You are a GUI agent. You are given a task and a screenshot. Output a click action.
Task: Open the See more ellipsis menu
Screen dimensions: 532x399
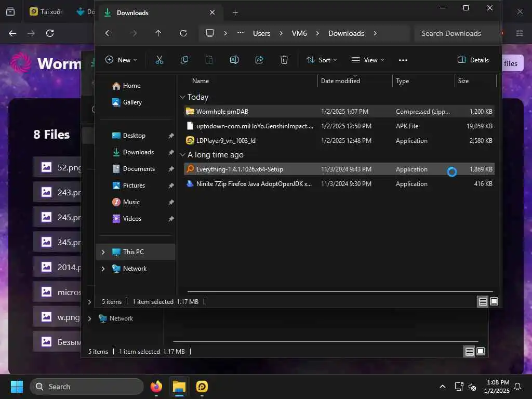(403, 60)
